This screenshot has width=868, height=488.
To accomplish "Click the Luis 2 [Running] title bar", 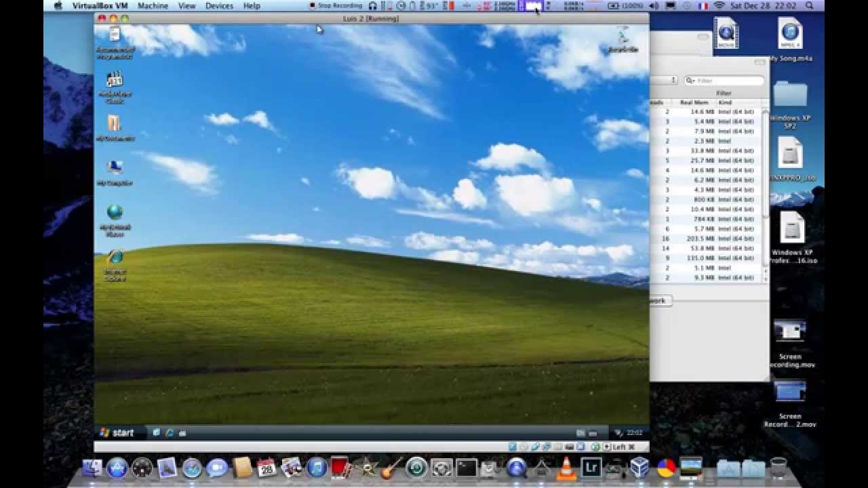I will coord(372,18).
